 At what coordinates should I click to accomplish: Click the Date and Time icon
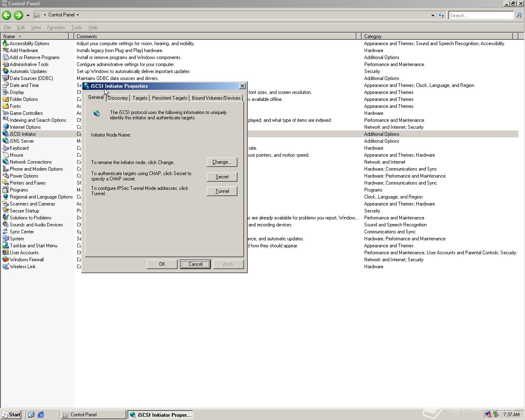pyautogui.click(x=5, y=85)
